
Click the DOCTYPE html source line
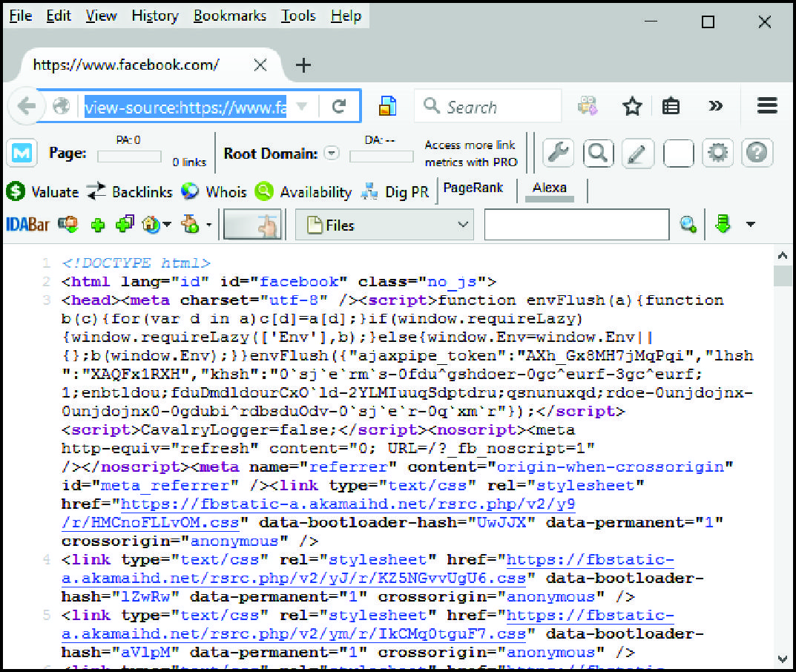coord(136,263)
